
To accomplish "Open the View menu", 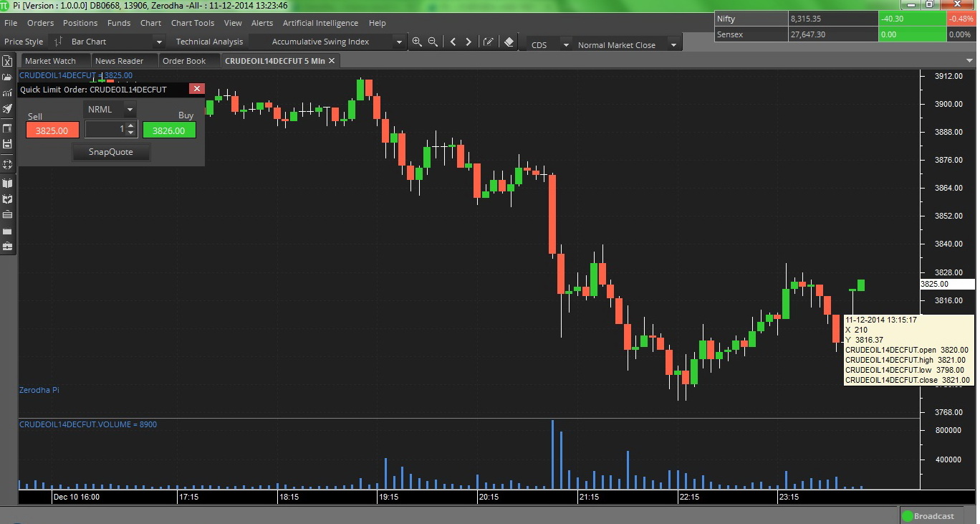I will point(233,23).
